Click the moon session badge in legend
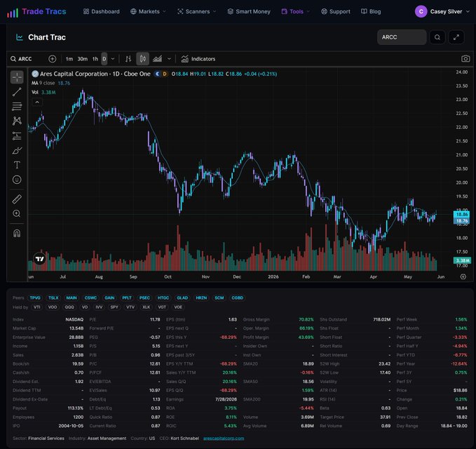 pos(157,74)
